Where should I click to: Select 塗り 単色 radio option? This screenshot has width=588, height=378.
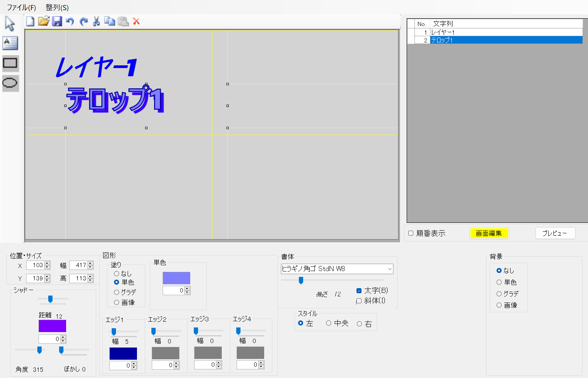116,282
